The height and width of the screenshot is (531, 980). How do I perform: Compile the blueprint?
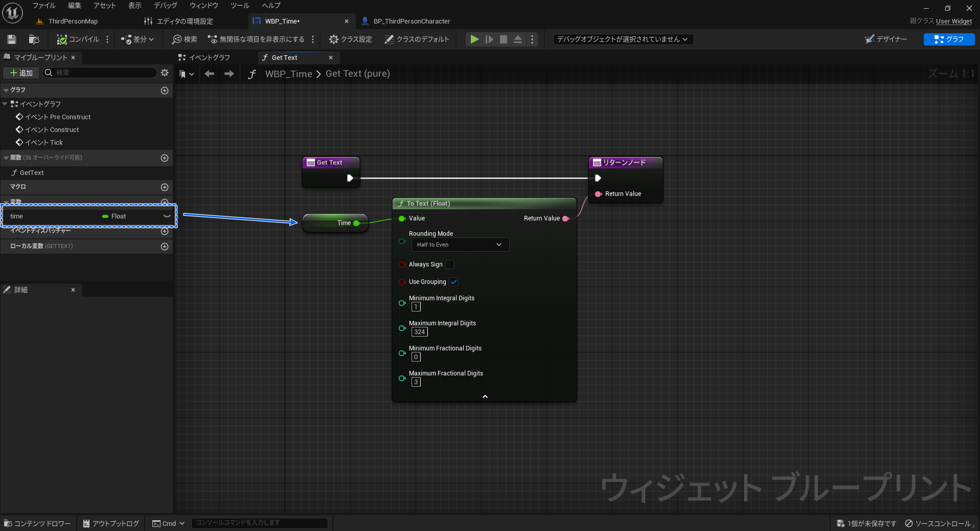(x=78, y=39)
